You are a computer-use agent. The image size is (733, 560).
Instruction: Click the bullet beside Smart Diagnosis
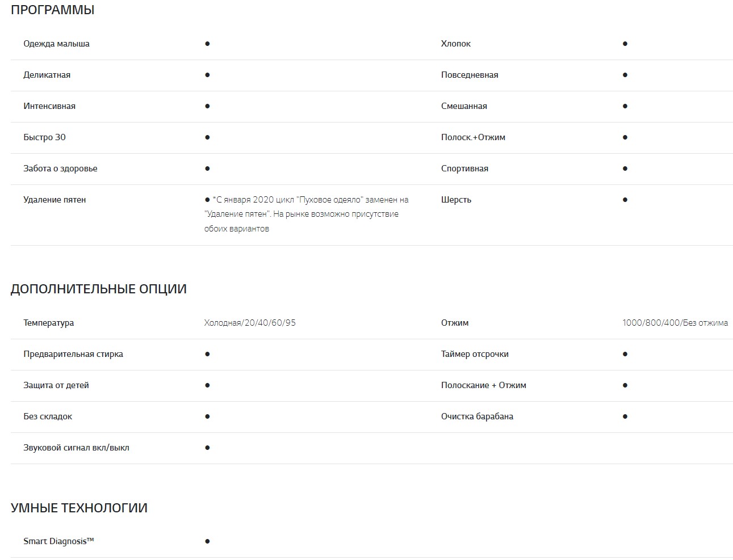pyautogui.click(x=207, y=541)
